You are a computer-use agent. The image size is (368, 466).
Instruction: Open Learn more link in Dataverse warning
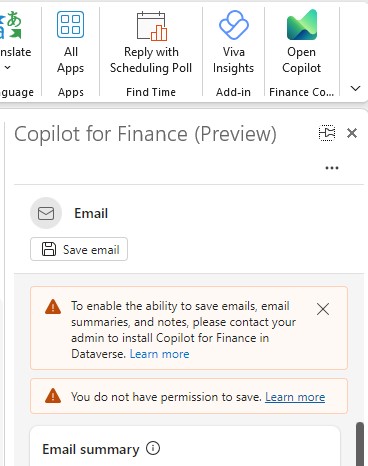coord(159,354)
